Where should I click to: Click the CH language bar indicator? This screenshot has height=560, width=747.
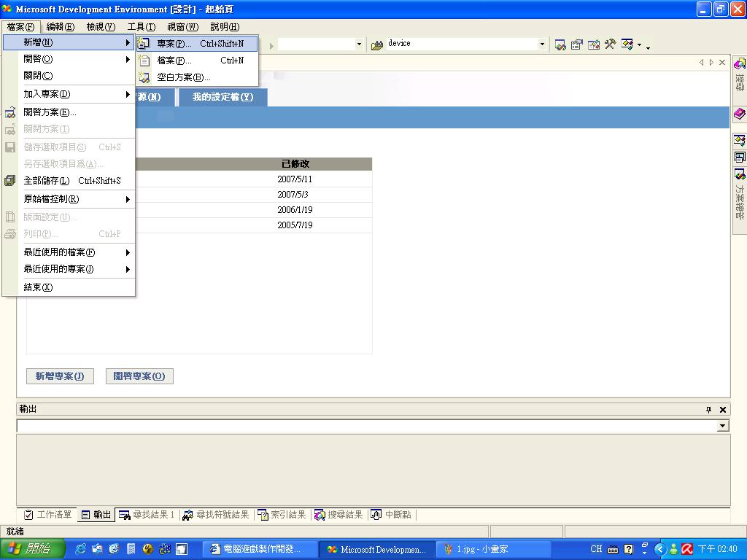point(596,549)
